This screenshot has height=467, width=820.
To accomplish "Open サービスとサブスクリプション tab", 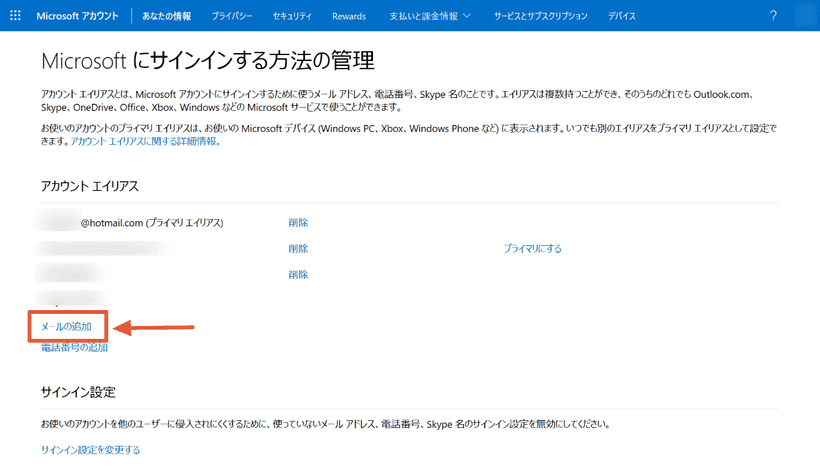I will (x=541, y=16).
